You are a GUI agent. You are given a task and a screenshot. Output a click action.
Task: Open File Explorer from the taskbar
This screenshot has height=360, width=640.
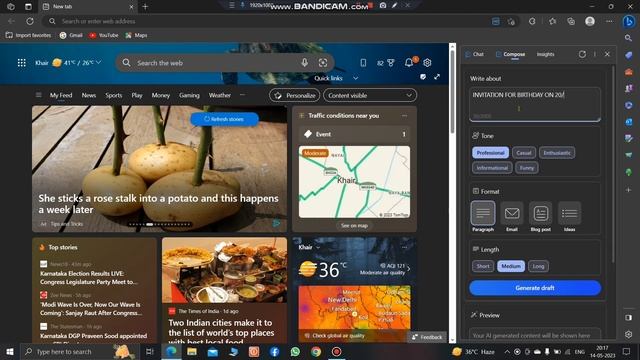[192, 351]
